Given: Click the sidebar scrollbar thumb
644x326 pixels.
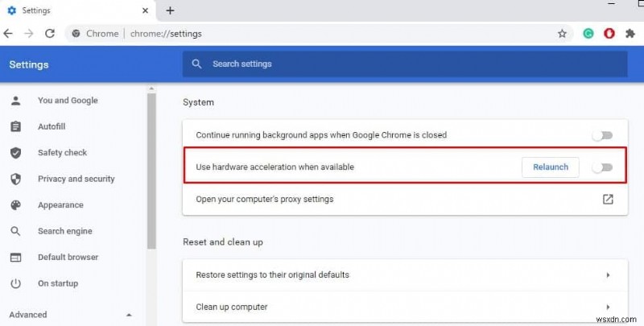Looking at the screenshot, I should click(151, 171).
